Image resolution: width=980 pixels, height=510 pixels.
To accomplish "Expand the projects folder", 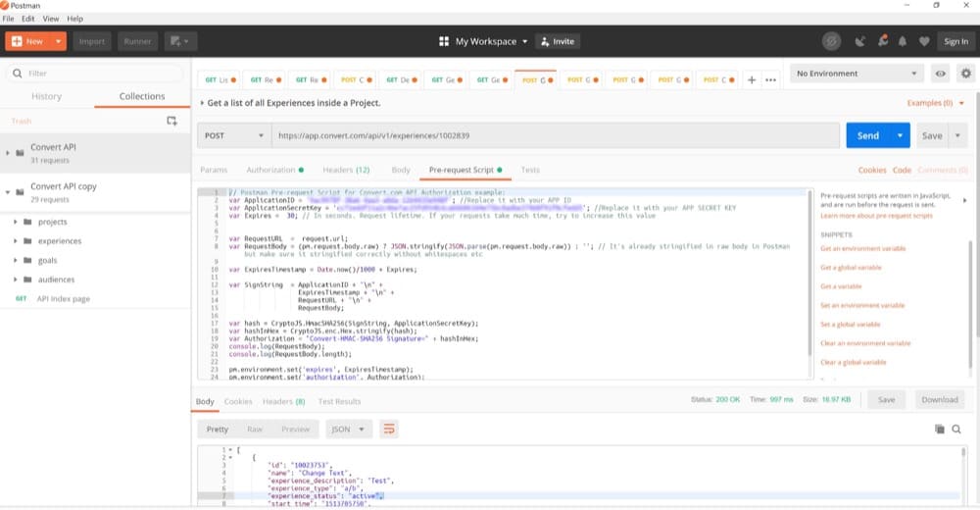I will pos(15,222).
